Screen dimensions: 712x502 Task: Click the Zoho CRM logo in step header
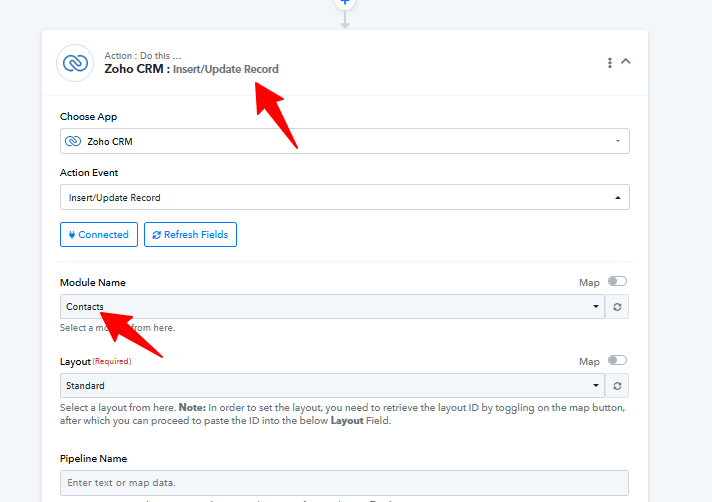(x=75, y=63)
